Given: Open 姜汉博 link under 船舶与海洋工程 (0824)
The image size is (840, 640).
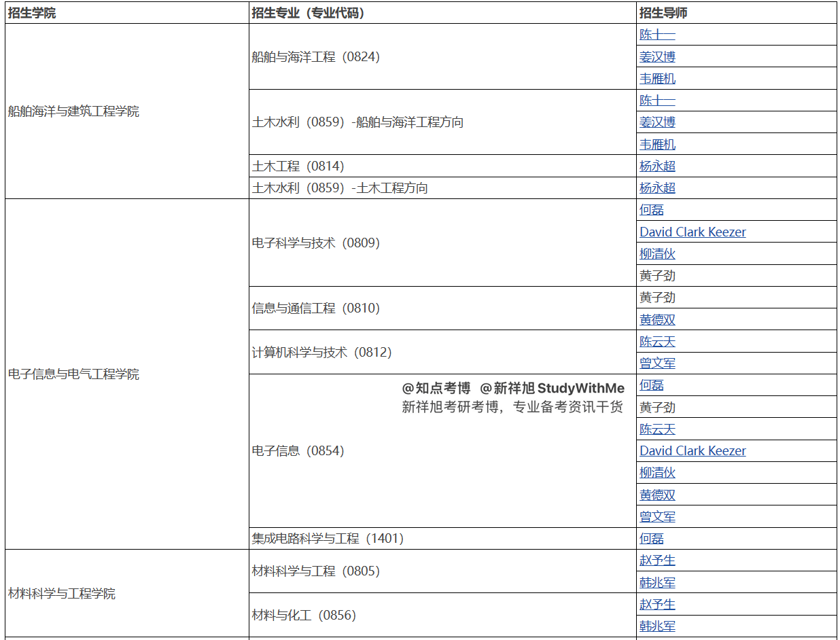Looking at the screenshot, I should (x=657, y=56).
